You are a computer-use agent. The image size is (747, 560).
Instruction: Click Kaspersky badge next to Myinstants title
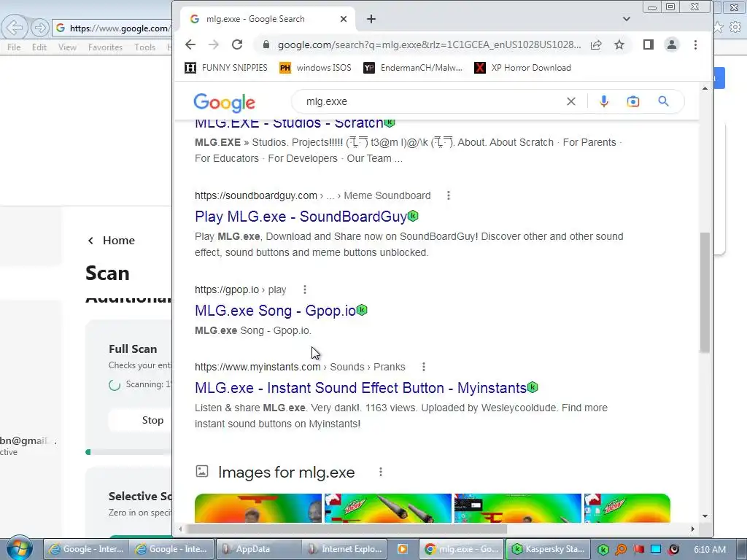pos(532,387)
